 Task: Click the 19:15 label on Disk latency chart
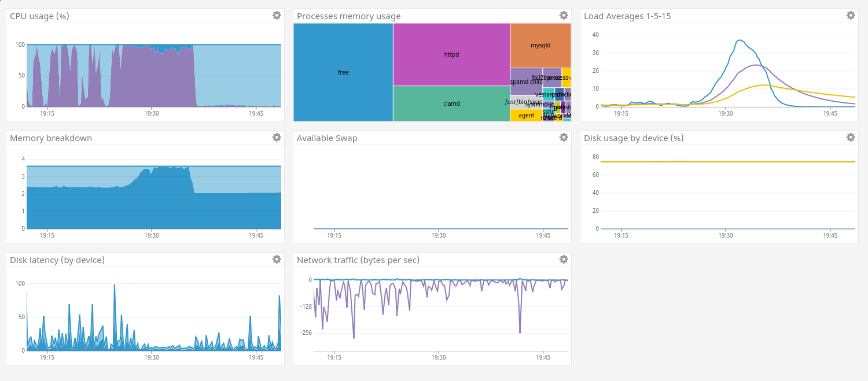pos(47,357)
